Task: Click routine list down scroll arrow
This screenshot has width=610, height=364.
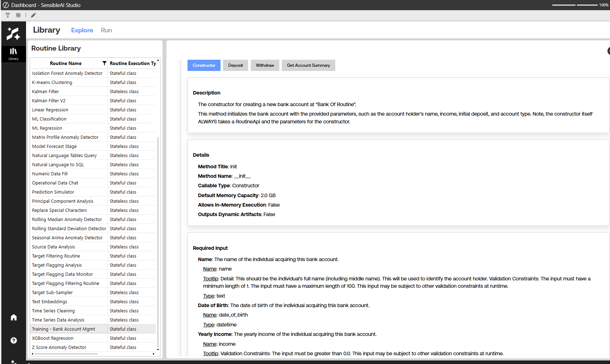Action: [158, 349]
